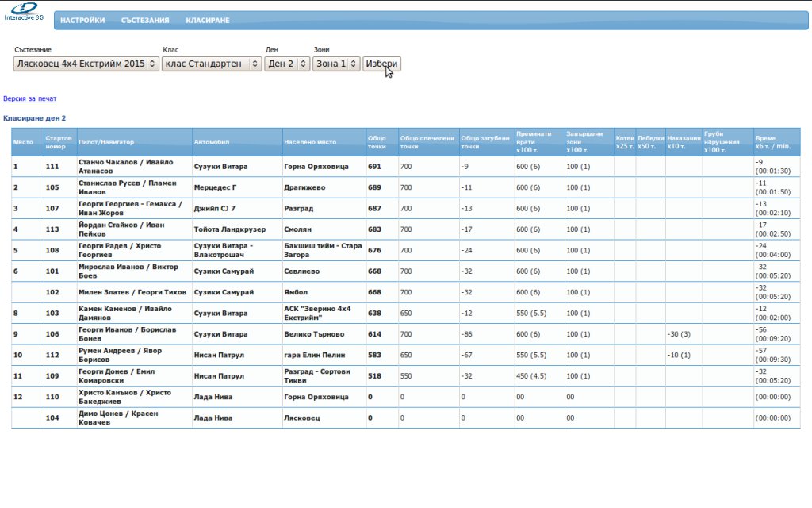Screen dimensions: 812x508
Task: Open the СЪСТЕЗАНИЯ menu
Action: pos(145,21)
